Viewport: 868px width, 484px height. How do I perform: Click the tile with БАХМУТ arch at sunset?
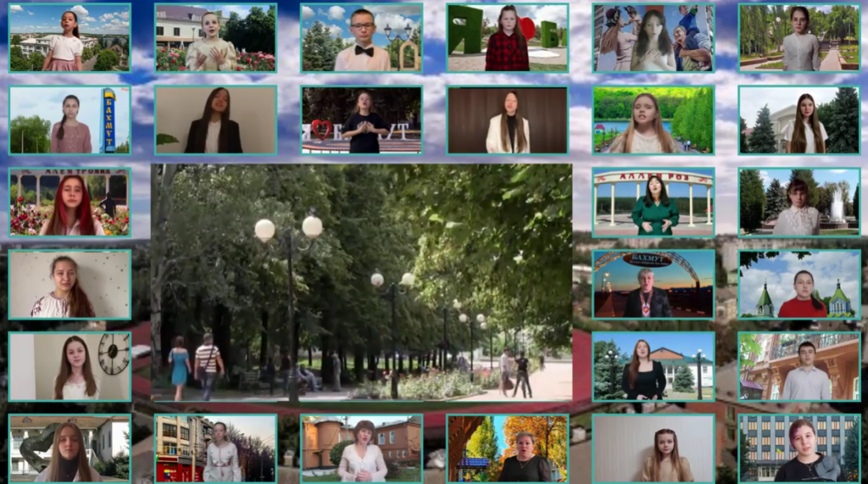(x=653, y=284)
